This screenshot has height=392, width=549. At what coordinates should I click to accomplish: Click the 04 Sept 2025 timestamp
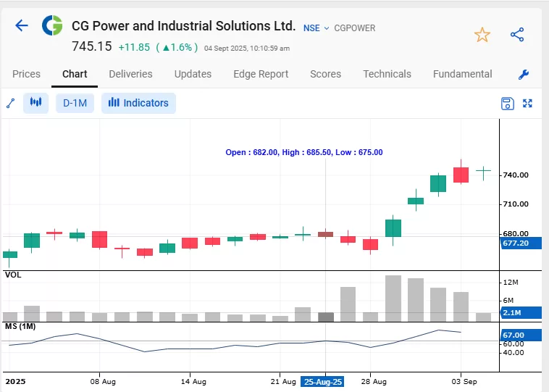coord(247,49)
